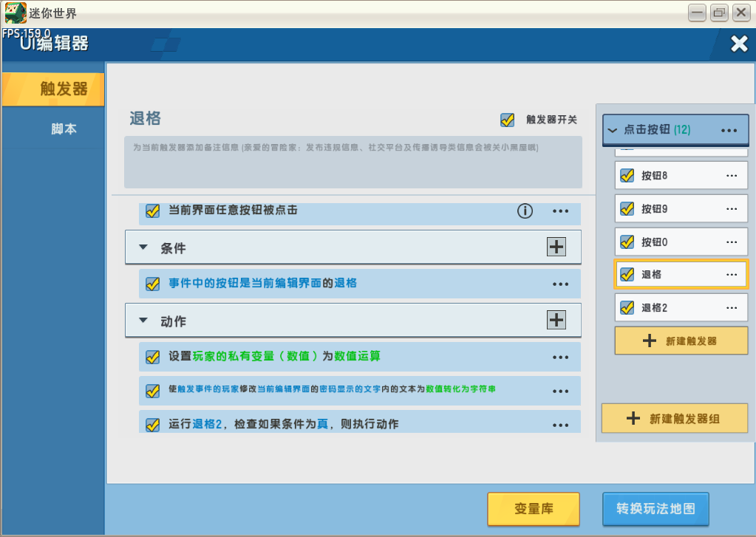The height and width of the screenshot is (537, 756).
Task: Click the blue 真 condition value link
Action: [x=322, y=424]
